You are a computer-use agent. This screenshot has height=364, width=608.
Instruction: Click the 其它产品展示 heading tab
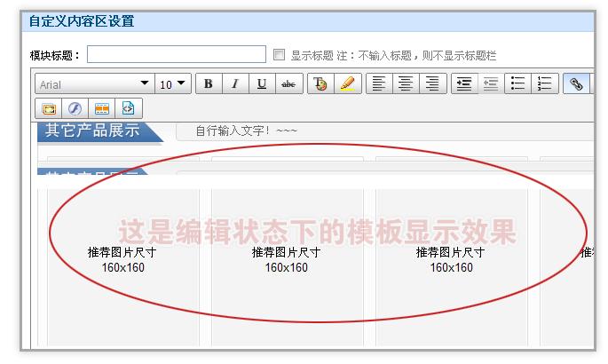pos(93,131)
